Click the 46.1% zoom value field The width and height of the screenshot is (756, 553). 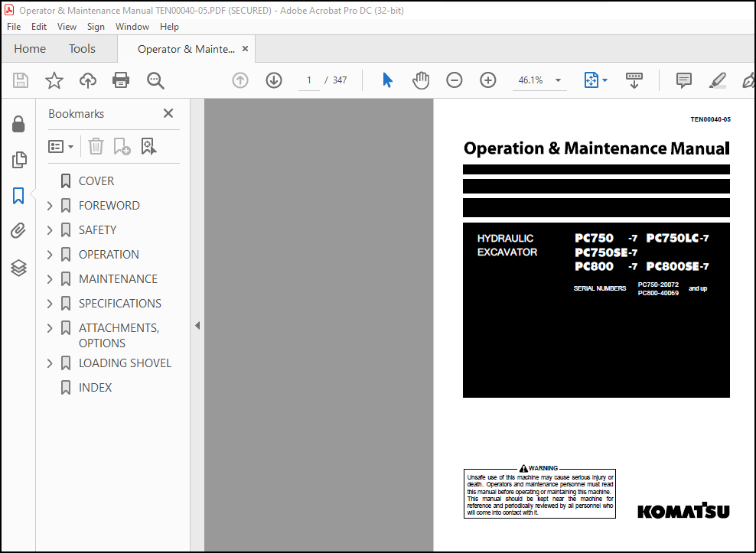(530, 80)
